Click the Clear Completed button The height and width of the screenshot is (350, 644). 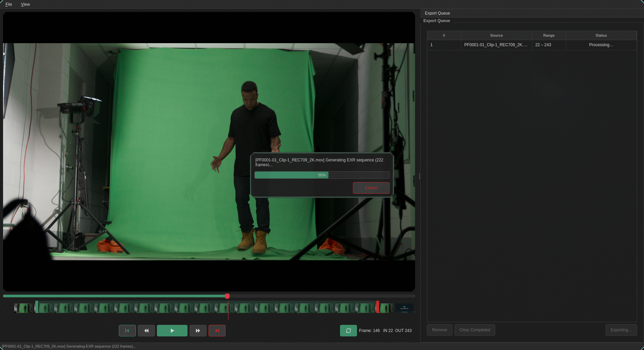pyautogui.click(x=475, y=330)
